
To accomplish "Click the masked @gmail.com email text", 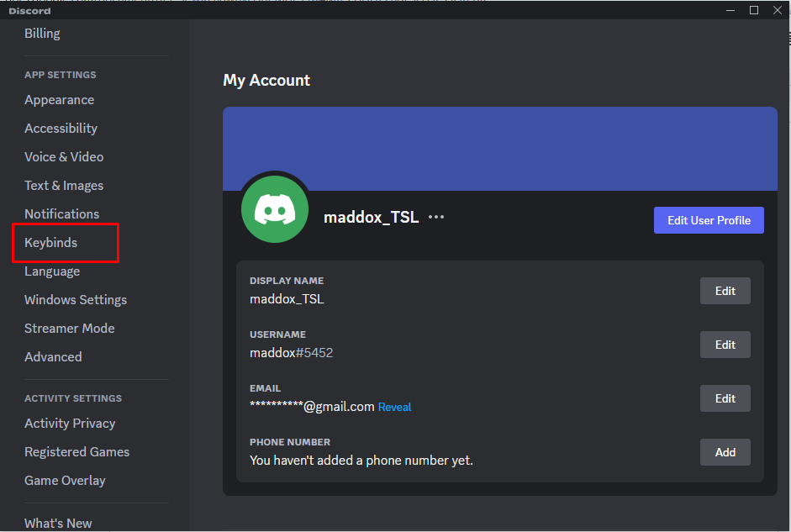I will [312, 407].
